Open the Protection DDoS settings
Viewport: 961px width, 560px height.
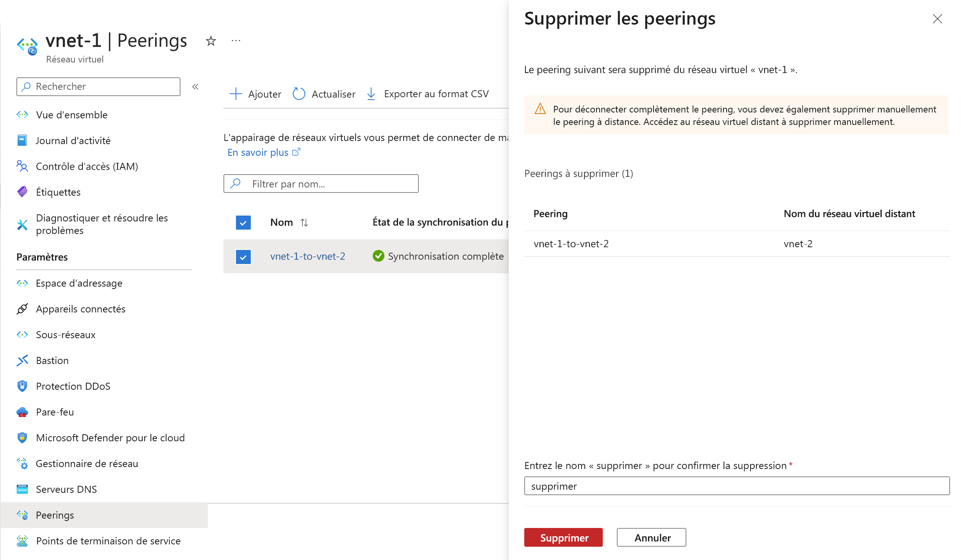(x=73, y=386)
